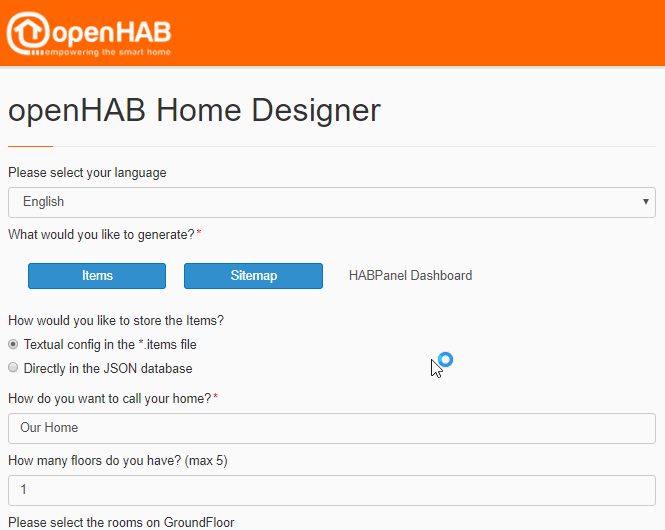Click 'How would you like to store the Items?' text
This screenshot has width=665, height=530.
point(116,321)
